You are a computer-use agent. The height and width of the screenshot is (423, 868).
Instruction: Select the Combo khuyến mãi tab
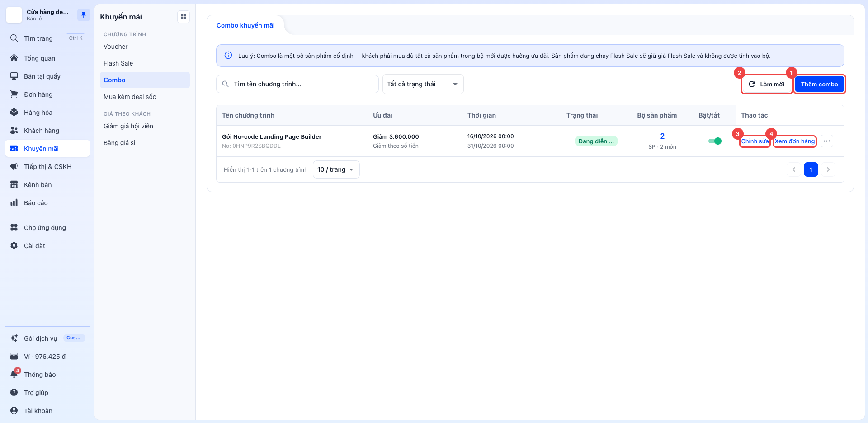[245, 25]
